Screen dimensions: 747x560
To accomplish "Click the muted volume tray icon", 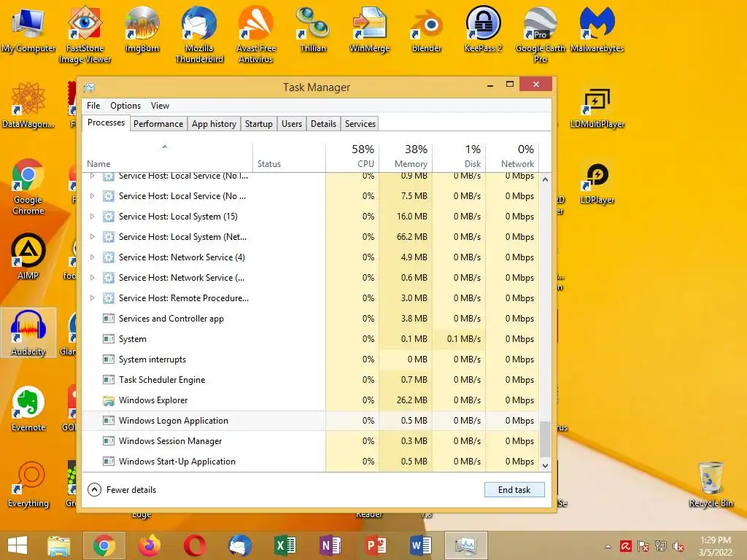I will tap(678, 547).
